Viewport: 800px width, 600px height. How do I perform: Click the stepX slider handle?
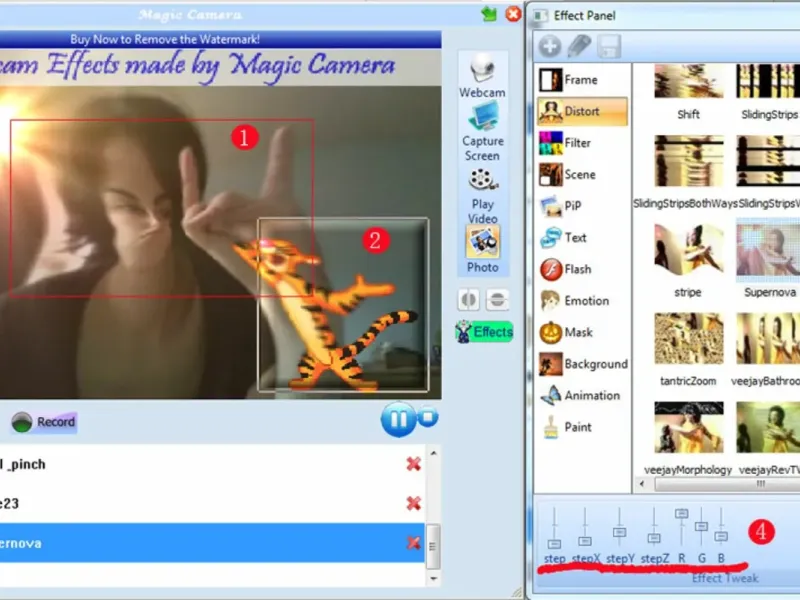tap(585, 541)
